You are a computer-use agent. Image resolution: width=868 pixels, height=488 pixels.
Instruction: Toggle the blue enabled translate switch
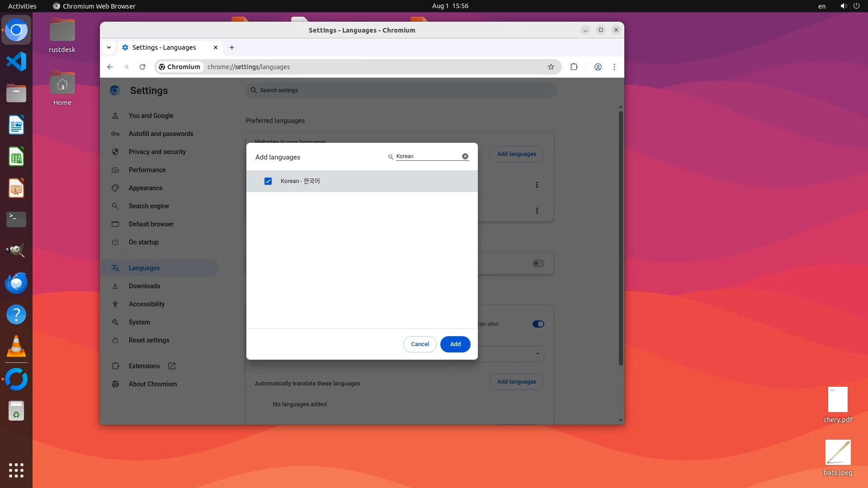(x=538, y=324)
